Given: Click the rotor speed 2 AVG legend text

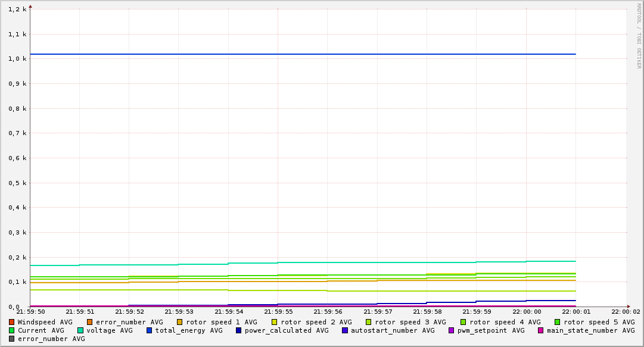Looking at the screenshot, I should [316, 322].
